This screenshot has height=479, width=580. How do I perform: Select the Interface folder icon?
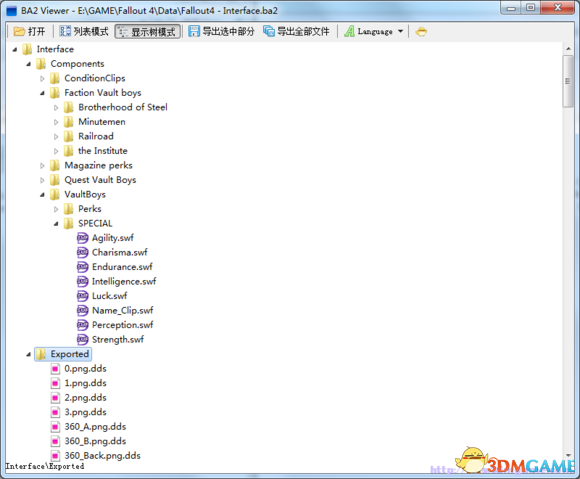click(x=27, y=49)
